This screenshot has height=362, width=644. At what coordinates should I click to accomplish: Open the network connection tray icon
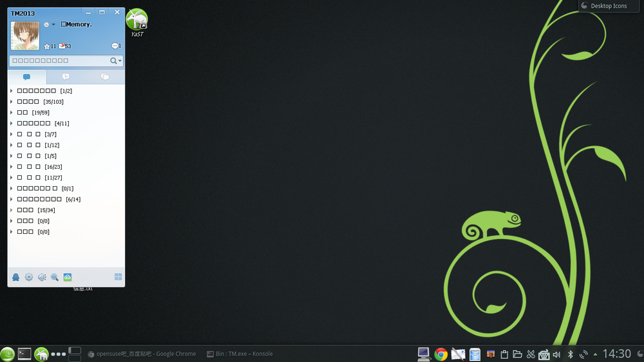click(x=583, y=354)
